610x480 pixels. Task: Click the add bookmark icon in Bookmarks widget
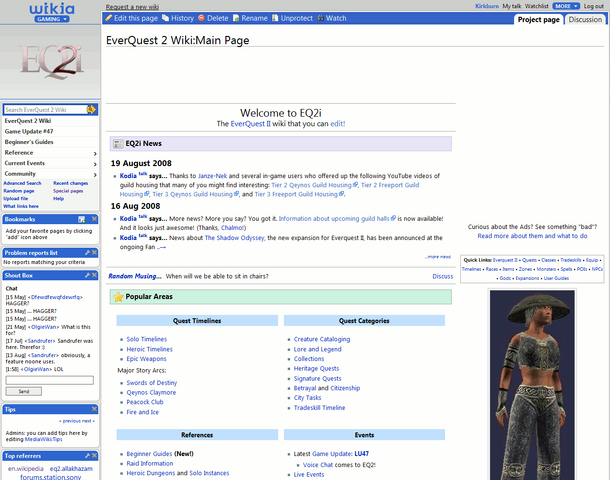pyautogui.click(x=81, y=219)
